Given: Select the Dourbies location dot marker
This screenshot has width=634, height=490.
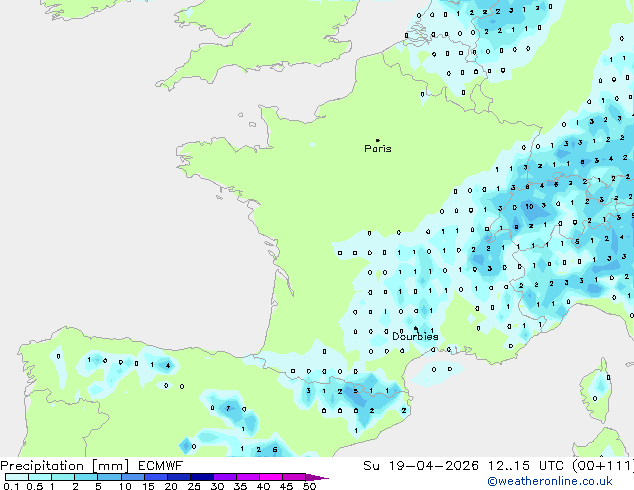Looking at the screenshot, I should click(x=416, y=328).
